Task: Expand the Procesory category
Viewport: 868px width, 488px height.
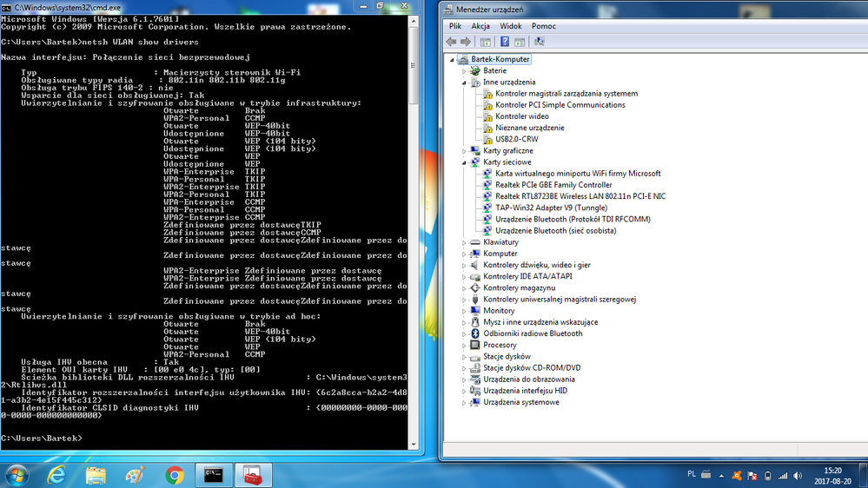Action: (x=465, y=345)
